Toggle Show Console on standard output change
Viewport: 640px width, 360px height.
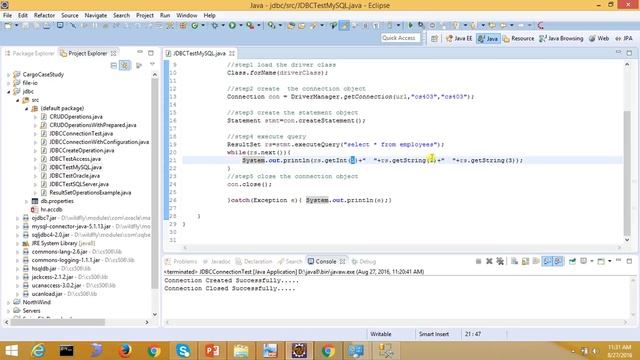tap(547, 261)
